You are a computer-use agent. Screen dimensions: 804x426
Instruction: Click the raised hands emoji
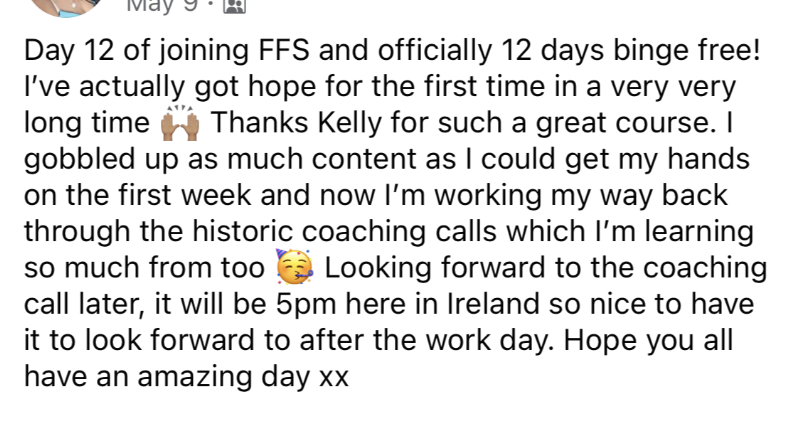[x=180, y=124]
